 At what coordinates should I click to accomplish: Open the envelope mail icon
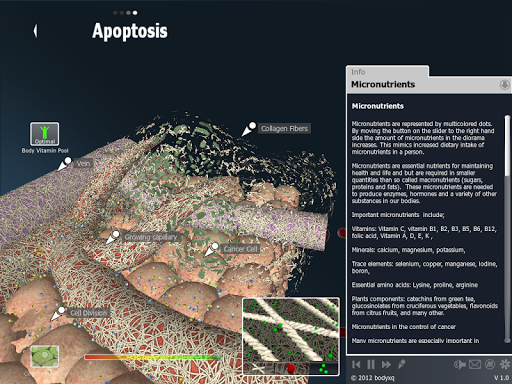(x=475, y=364)
